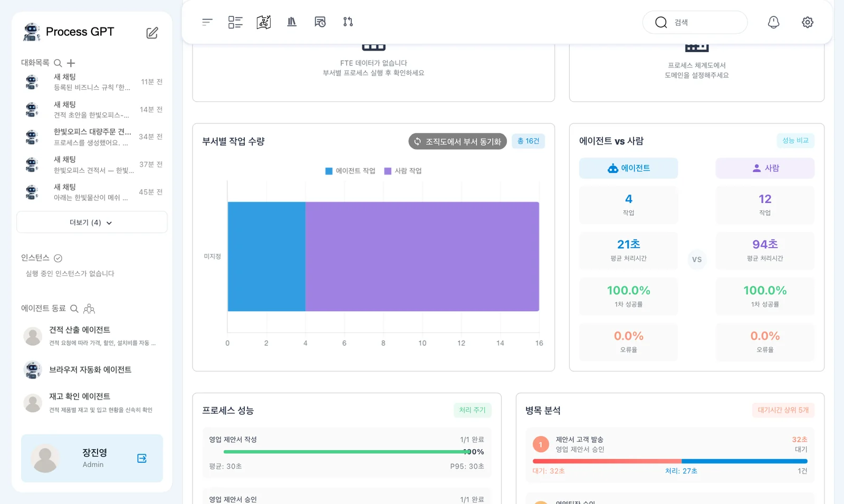844x504 pixels.
Task: Click the 인스턴스 heading
Action: (35, 258)
